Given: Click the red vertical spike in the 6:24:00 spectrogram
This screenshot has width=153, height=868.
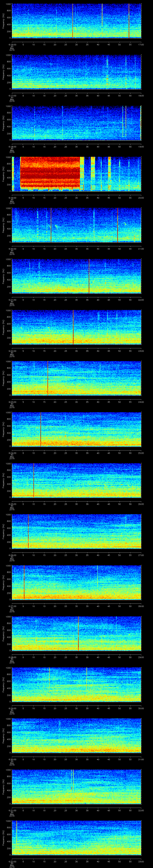Looking at the screenshot, I should 41,429.
